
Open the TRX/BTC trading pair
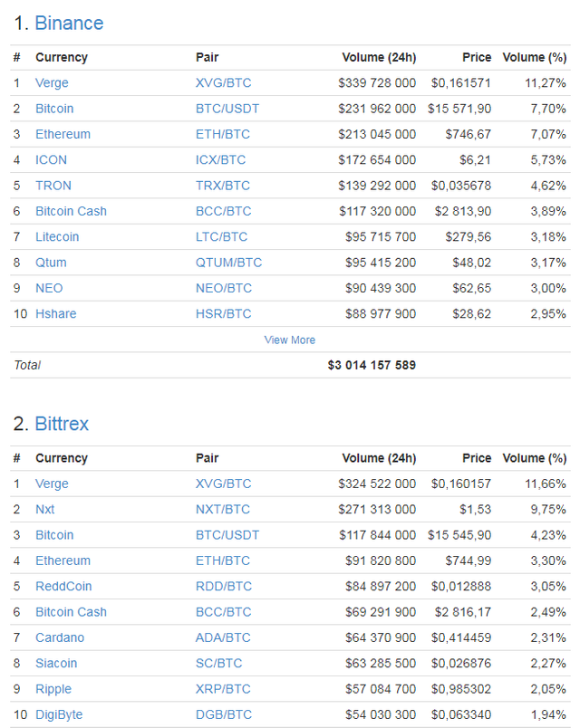click(223, 186)
